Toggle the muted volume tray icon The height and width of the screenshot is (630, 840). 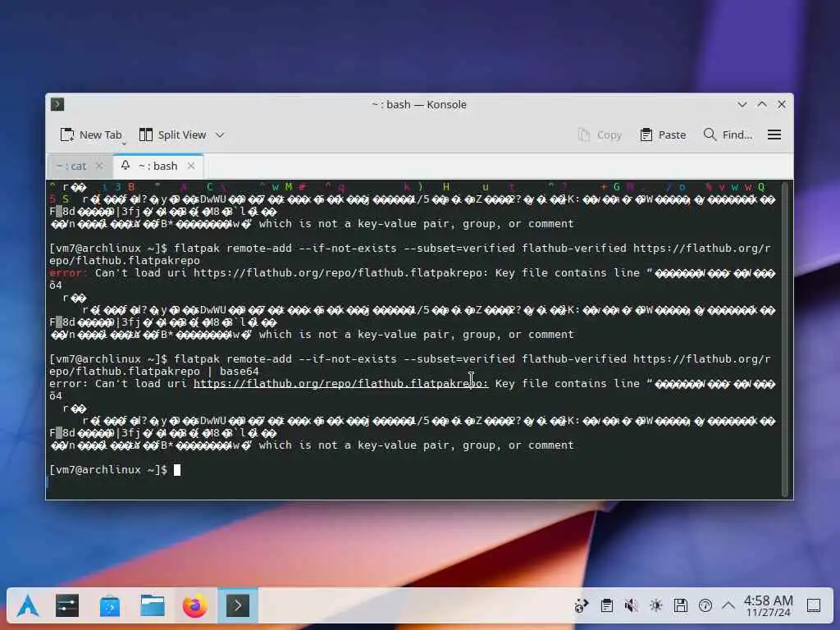click(x=631, y=606)
